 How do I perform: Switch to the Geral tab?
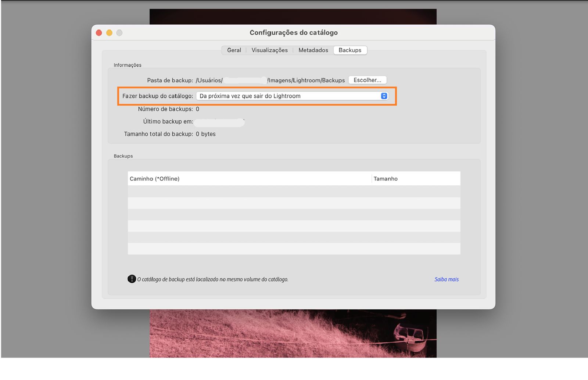[x=233, y=50]
